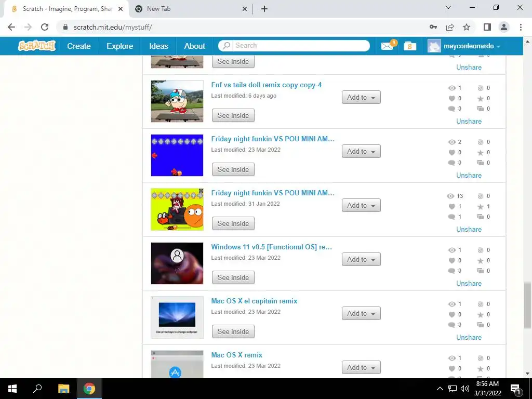Expand the mayconleonardo account dropdown
532x399 pixels.
click(x=498, y=46)
